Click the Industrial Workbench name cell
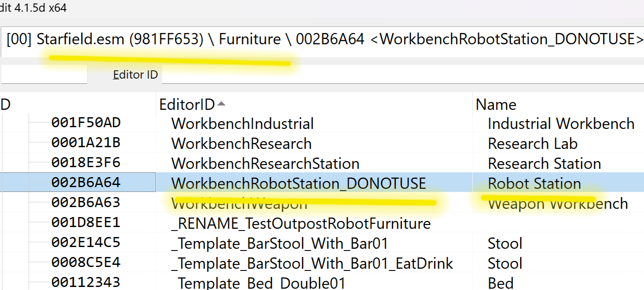Image resolution: width=644 pixels, height=290 pixels. [561, 124]
